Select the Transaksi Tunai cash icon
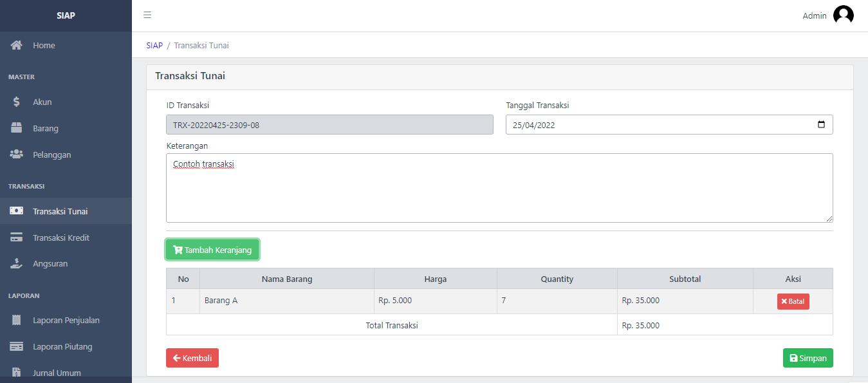868x383 pixels. (x=16, y=210)
